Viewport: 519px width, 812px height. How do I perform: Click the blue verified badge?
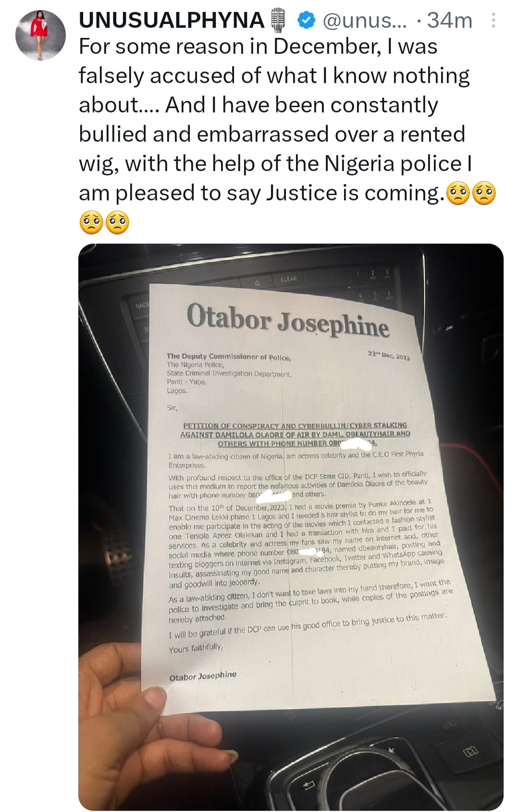pyautogui.click(x=307, y=21)
